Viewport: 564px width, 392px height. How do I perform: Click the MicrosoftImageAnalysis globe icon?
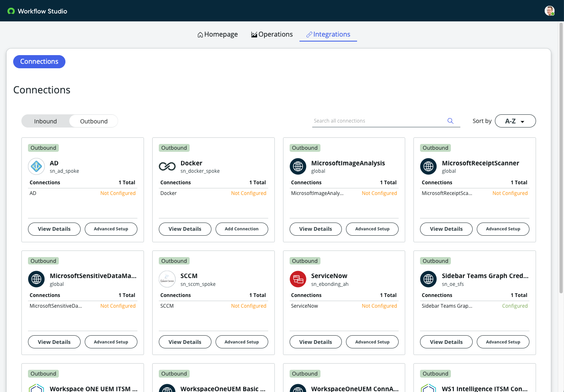pyautogui.click(x=298, y=167)
